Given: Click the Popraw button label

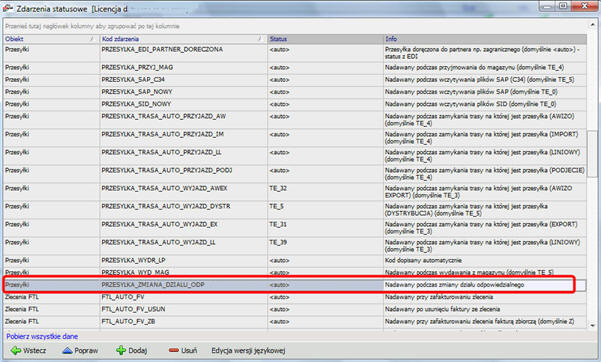Looking at the screenshot, I should point(86,350).
